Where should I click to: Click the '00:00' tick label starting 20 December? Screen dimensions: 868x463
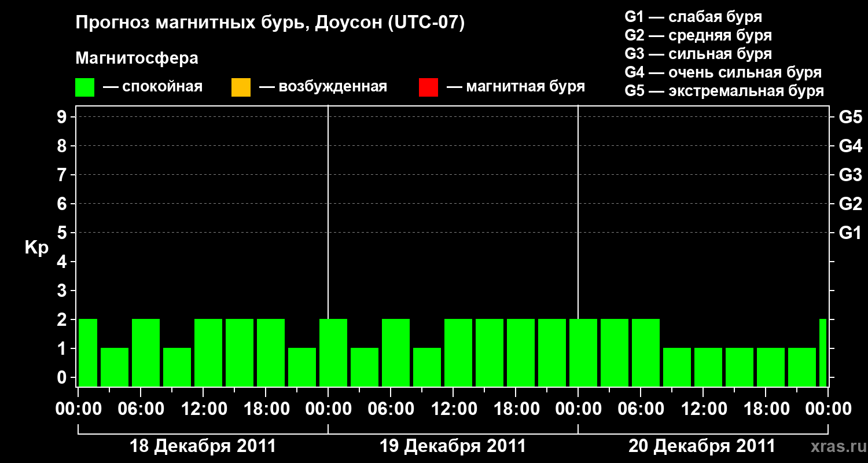pyautogui.click(x=579, y=409)
